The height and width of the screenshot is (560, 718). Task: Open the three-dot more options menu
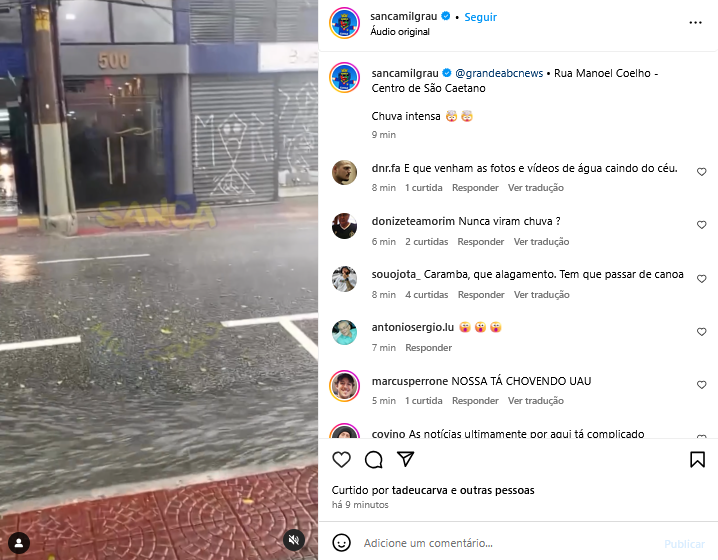pyautogui.click(x=695, y=22)
